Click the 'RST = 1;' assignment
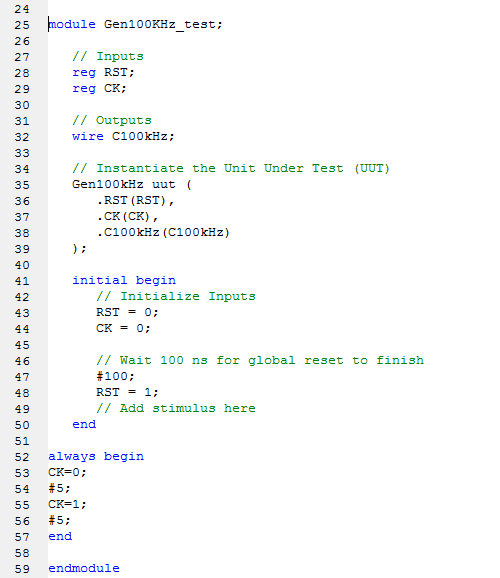 (127, 392)
